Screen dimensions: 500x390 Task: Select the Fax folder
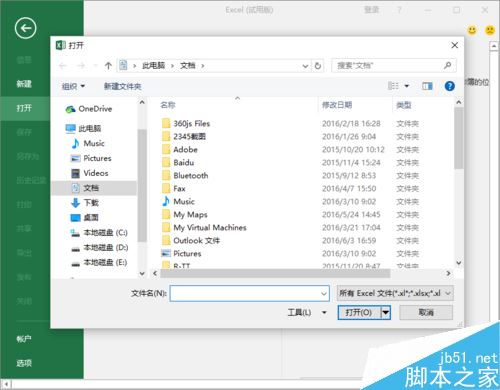click(x=174, y=189)
